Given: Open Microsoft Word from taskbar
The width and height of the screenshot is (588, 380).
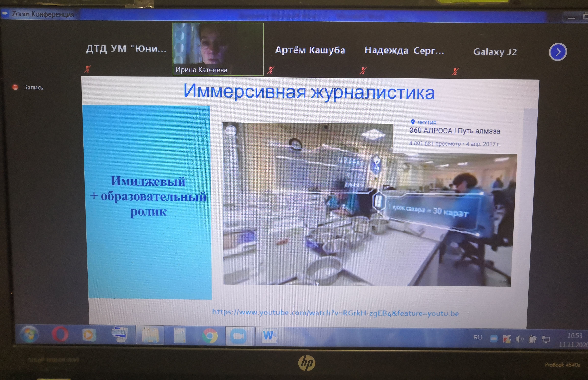Looking at the screenshot, I should (x=269, y=336).
